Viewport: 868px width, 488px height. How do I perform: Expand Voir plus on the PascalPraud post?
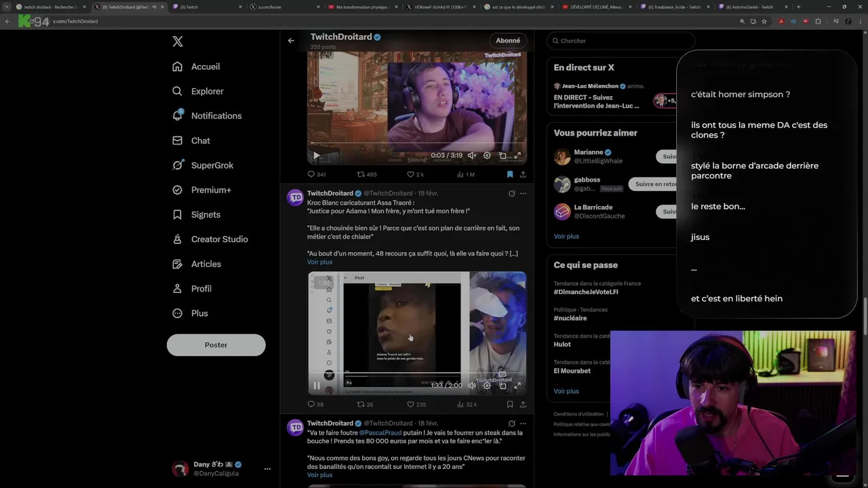point(319,474)
